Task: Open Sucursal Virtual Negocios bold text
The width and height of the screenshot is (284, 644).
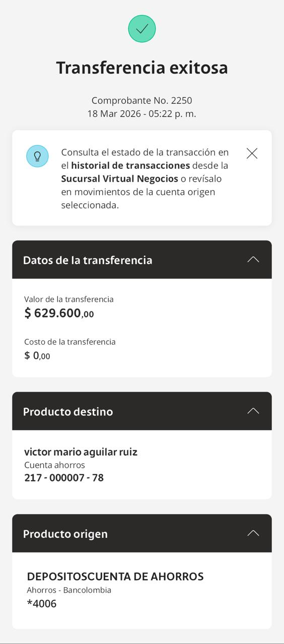Action: click(120, 179)
